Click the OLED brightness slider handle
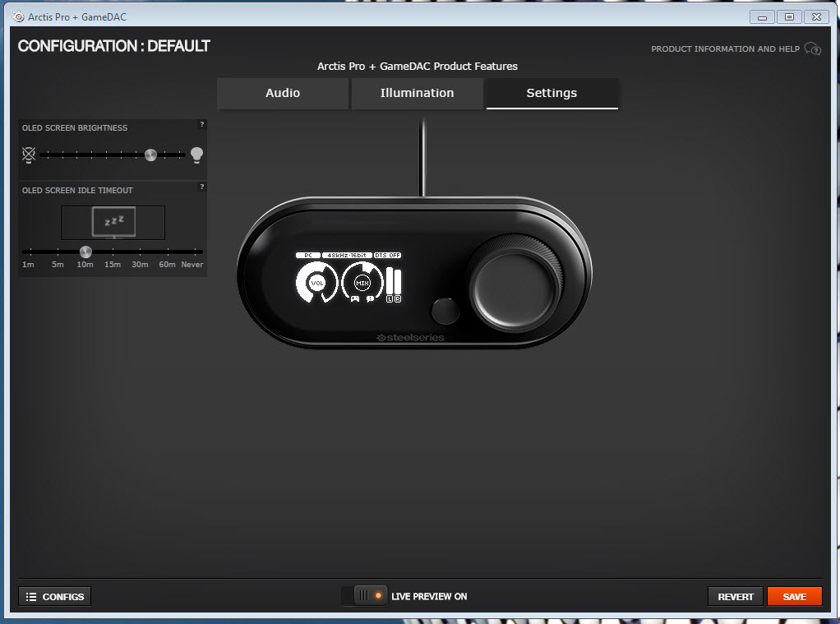The height and width of the screenshot is (624, 840). [x=151, y=155]
